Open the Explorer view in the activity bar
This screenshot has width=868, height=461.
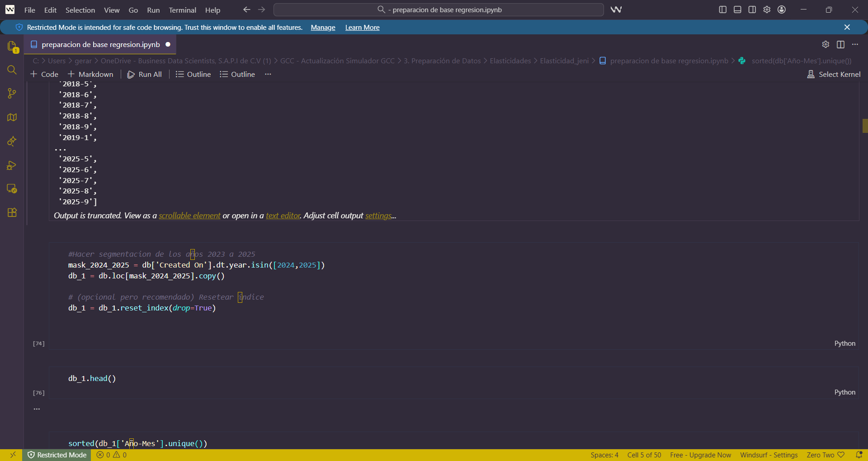point(12,46)
